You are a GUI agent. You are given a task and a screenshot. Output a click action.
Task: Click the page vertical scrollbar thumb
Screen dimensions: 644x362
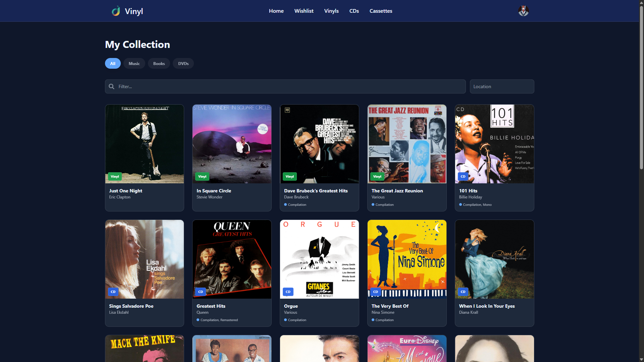point(641,87)
